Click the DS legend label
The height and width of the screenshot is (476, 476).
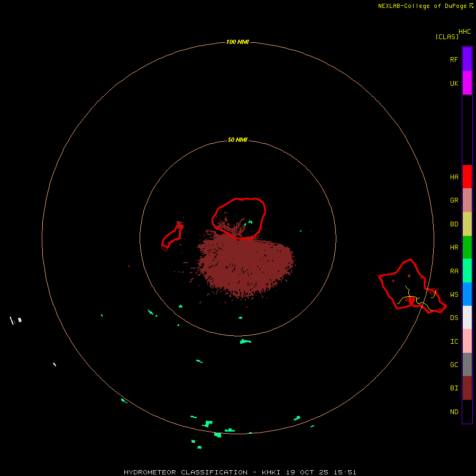[x=454, y=318]
